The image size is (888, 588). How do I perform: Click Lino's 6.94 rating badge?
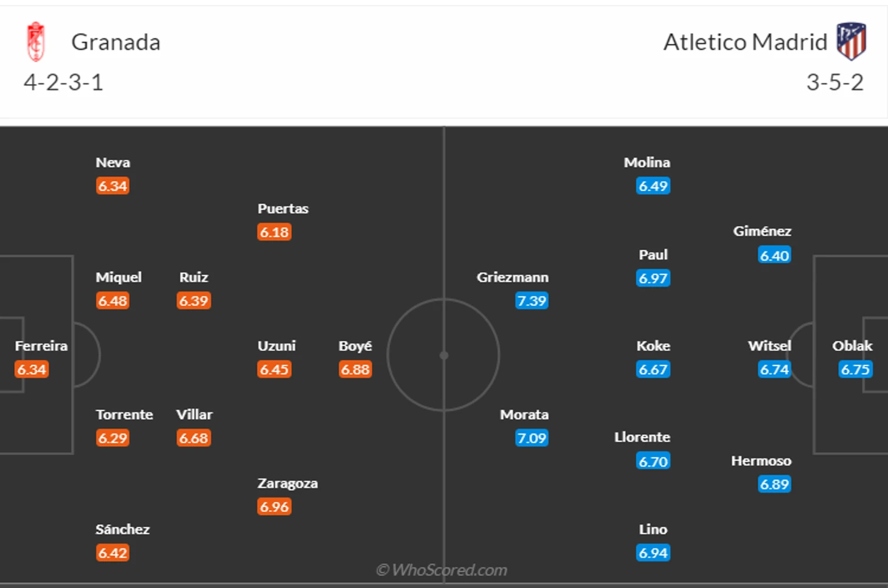653,553
